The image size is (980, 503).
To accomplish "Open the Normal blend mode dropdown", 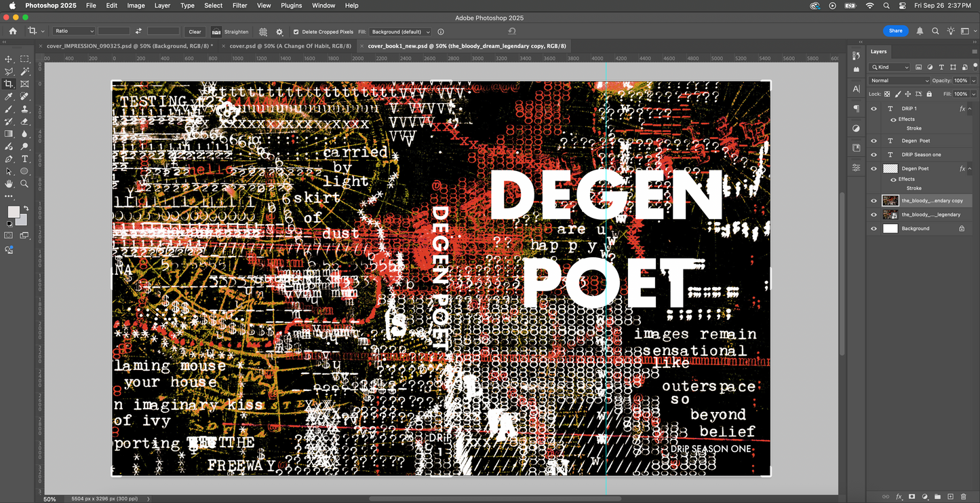I will [900, 81].
